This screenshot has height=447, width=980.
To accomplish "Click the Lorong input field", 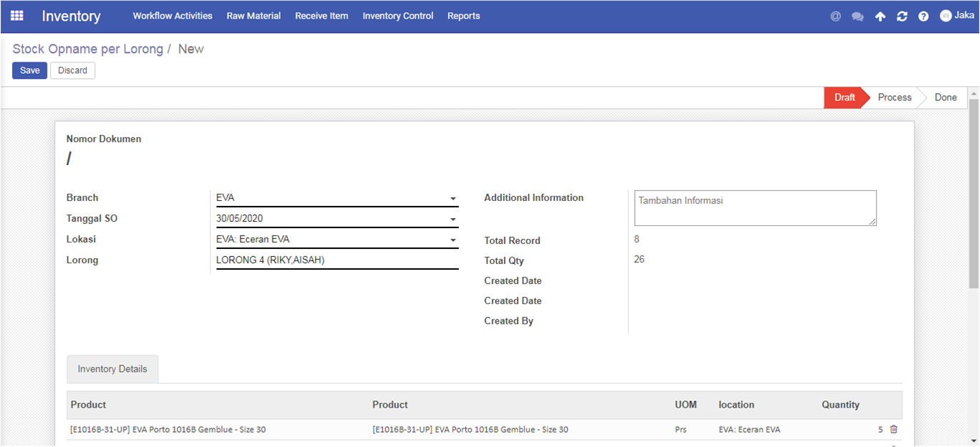I will coord(337,260).
